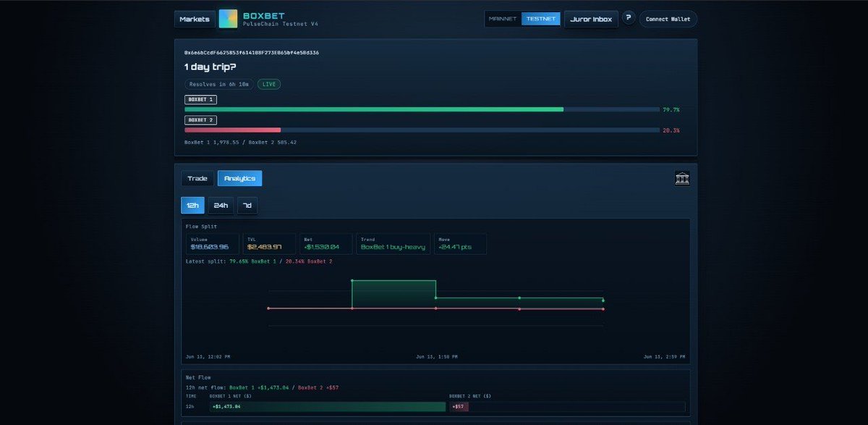The image size is (868, 425).
Task: Click the last green chart data point
Action: (603, 300)
